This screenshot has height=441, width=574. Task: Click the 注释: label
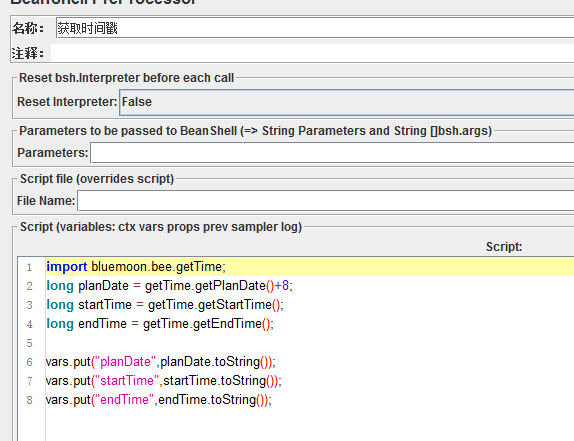coord(28,53)
